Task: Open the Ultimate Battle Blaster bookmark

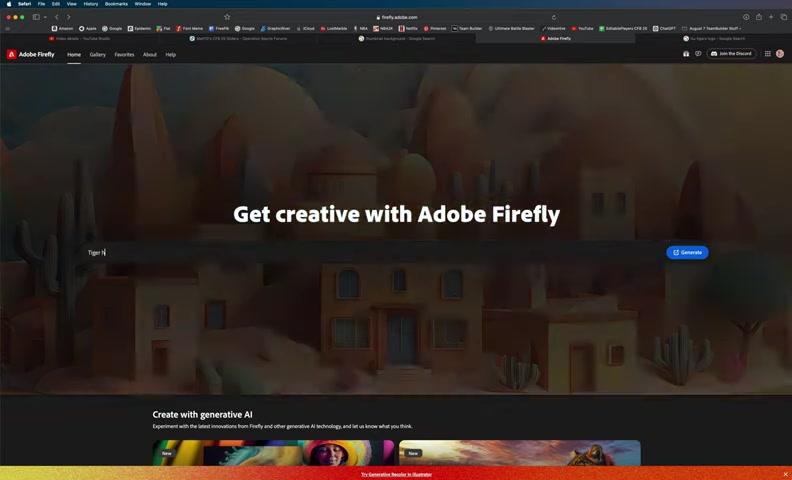Action: coord(511,29)
